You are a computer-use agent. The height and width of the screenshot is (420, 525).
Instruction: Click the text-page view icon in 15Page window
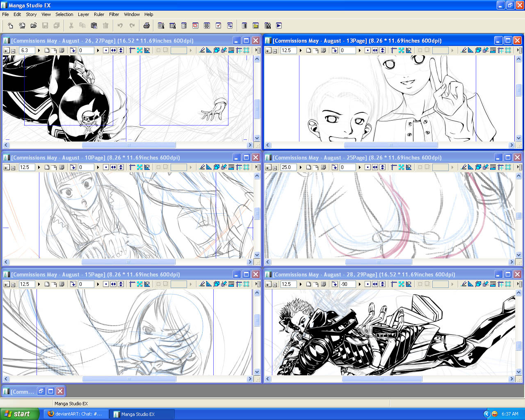coord(62,284)
